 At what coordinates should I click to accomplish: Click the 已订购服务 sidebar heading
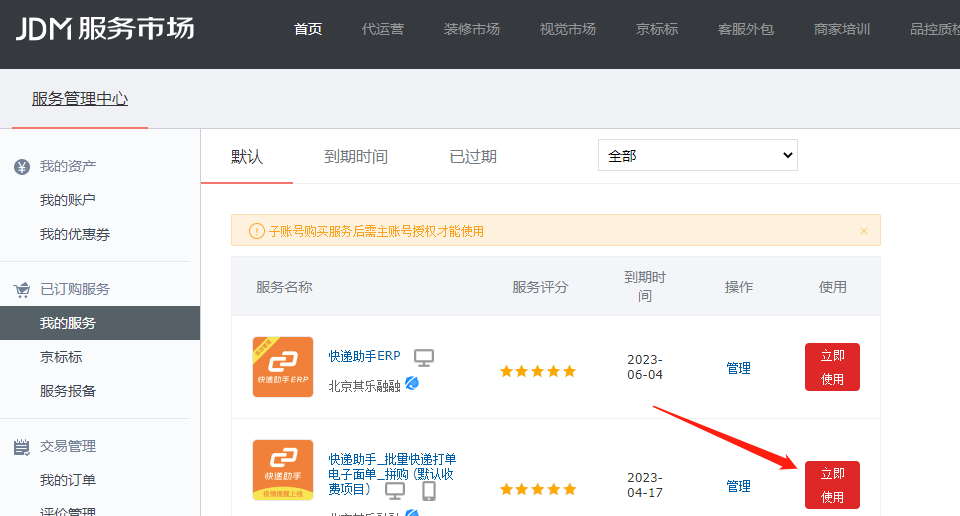pyautogui.click(x=75, y=290)
